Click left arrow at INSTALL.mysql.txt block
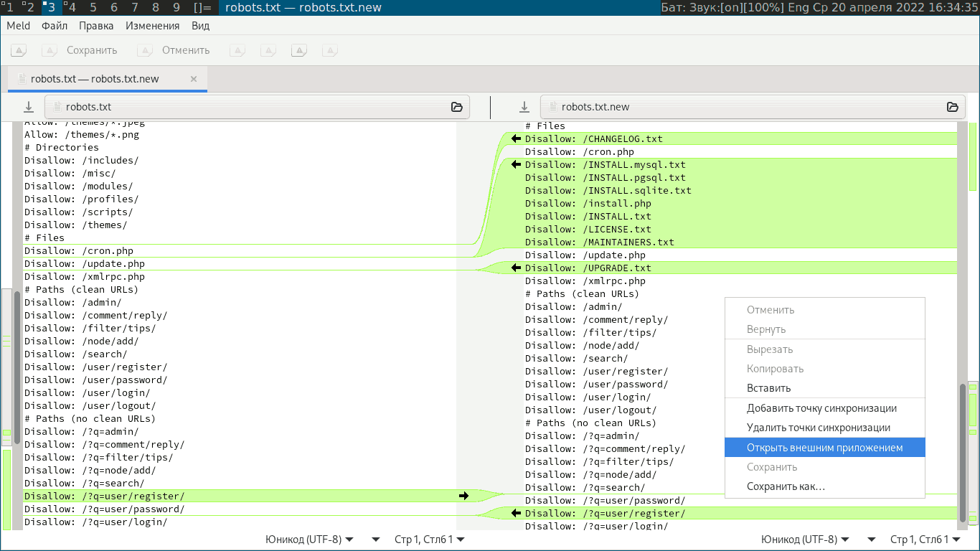Viewport: 980px width, 551px height. click(x=515, y=164)
